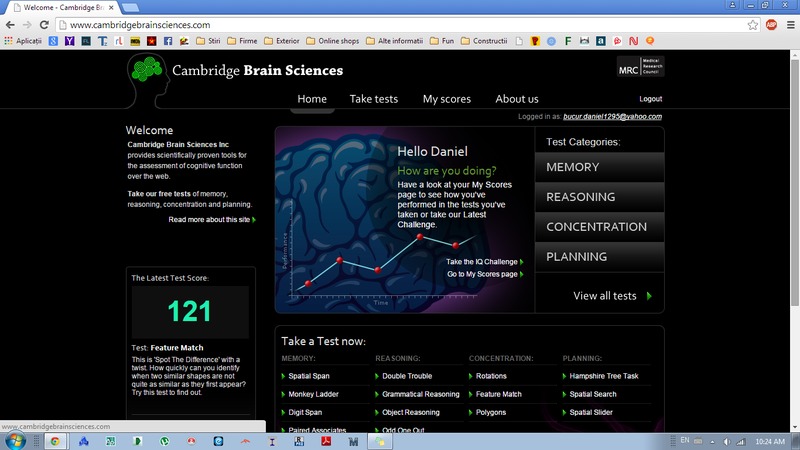
Task: Open the volume speaker tray icon
Action: (x=727, y=441)
